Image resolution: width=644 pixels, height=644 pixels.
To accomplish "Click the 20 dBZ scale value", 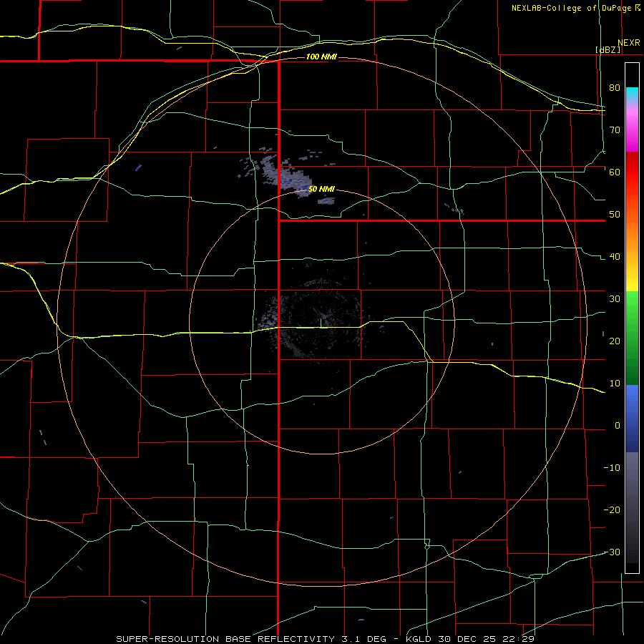I will pyautogui.click(x=615, y=341).
